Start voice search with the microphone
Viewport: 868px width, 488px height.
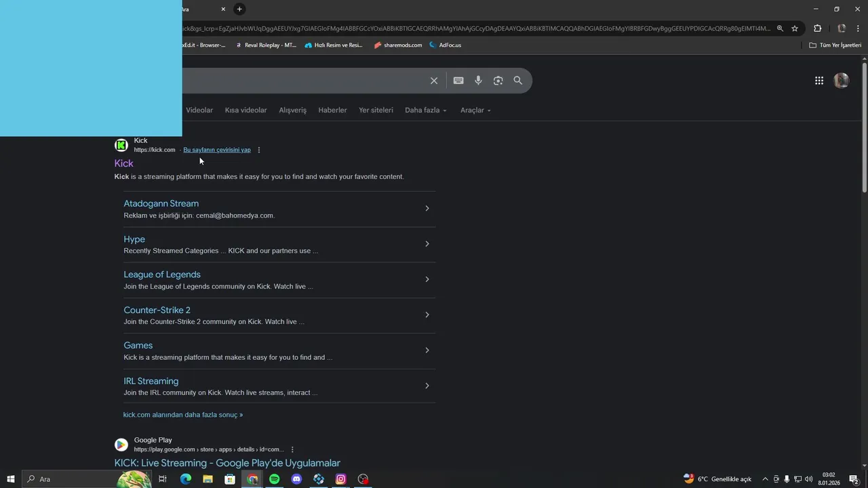(x=478, y=81)
